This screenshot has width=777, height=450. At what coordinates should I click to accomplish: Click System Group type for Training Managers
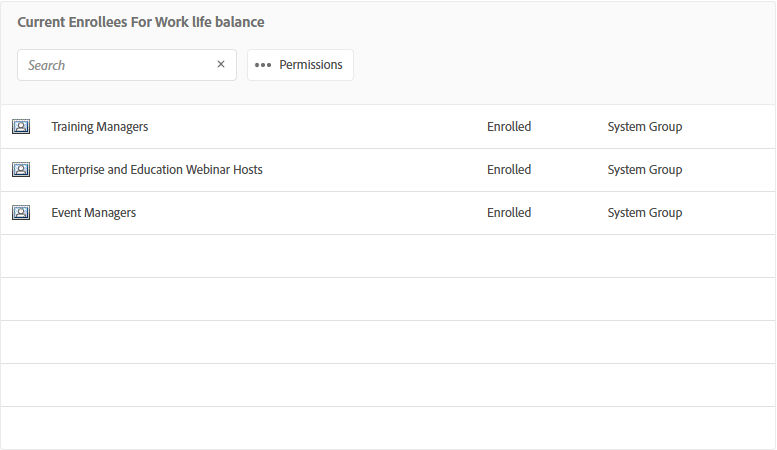(645, 127)
